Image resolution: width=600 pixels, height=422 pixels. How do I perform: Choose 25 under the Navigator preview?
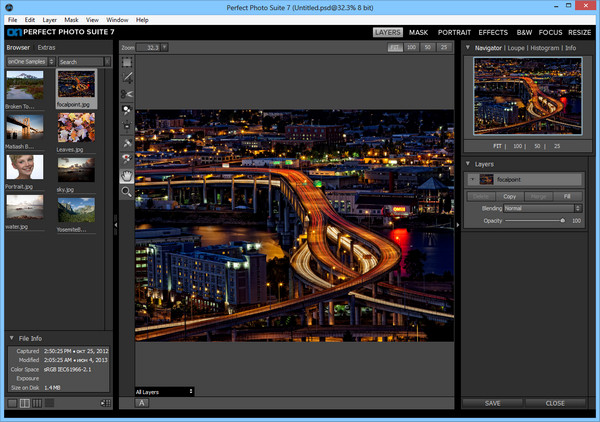click(557, 146)
